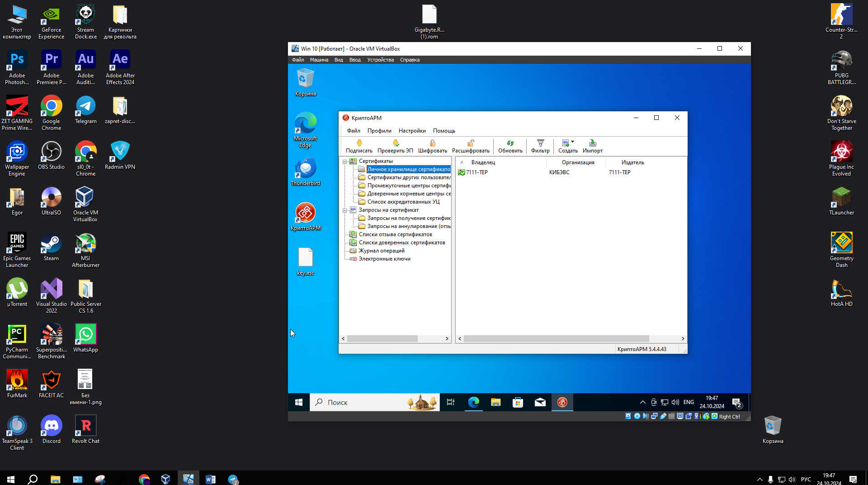Open the Ввод menu in VirtualBox
This screenshot has height=485, width=868.
point(355,60)
